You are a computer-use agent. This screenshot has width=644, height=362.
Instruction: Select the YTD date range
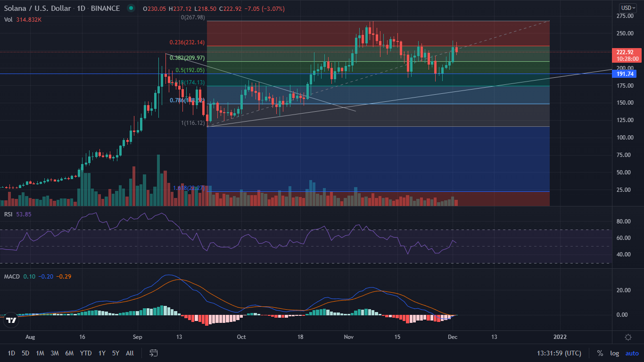[x=86, y=353]
